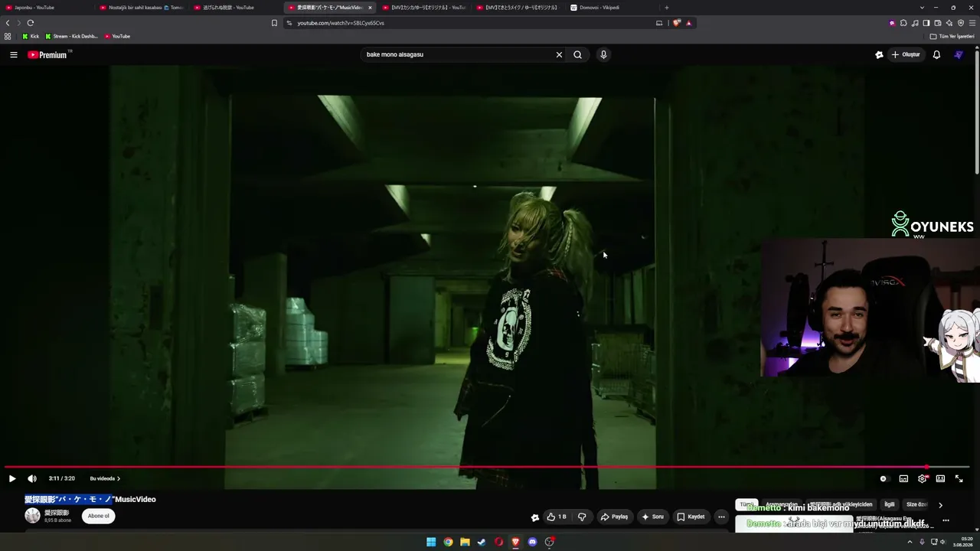The width and height of the screenshot is (980, 551).
Task: Open the apps grid in bookmarks bar
Action: [x=8, y=36]
